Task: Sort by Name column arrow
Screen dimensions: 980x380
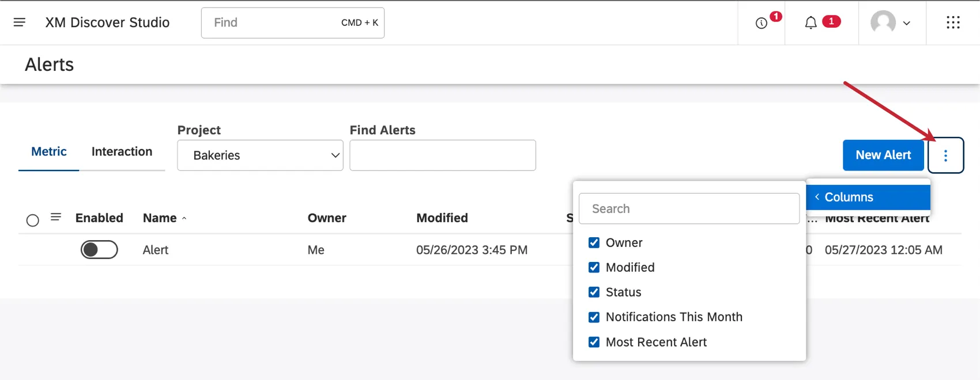Action: click(184, 218)
